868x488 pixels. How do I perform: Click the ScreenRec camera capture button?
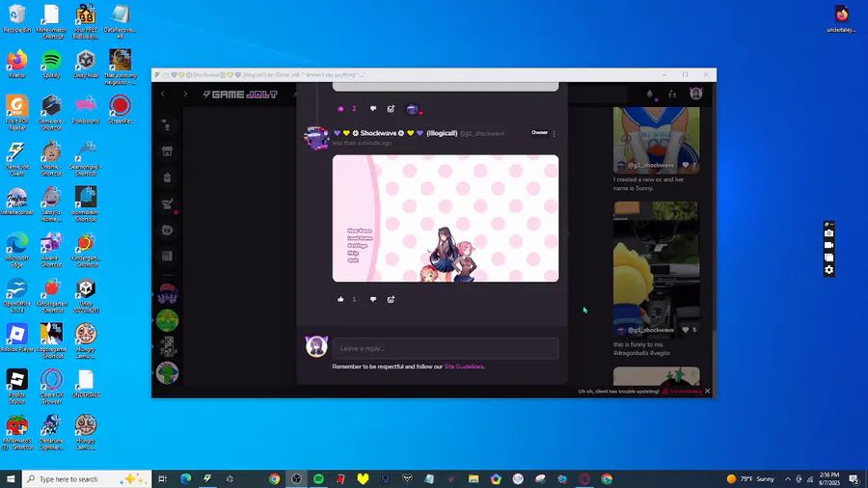(x=828, y=233)
